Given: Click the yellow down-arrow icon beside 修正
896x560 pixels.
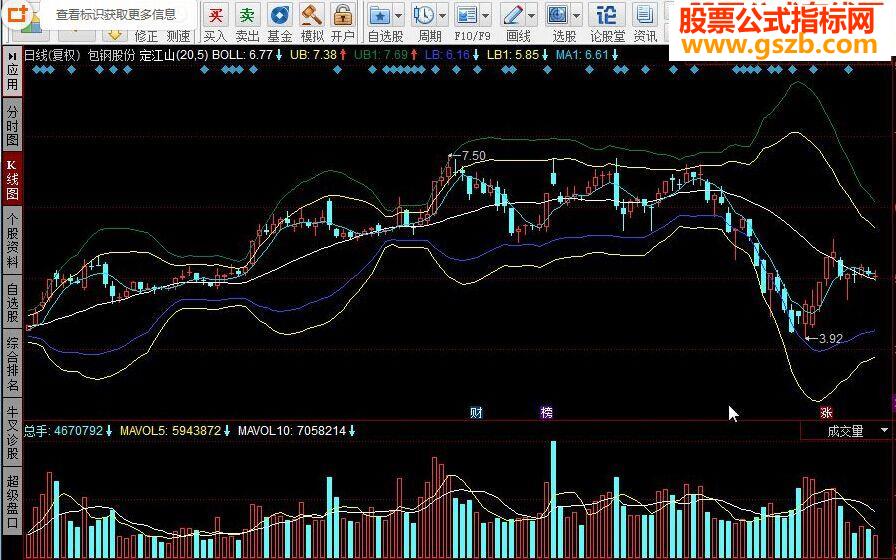Looking at the screenshot, I should (115, 35).
